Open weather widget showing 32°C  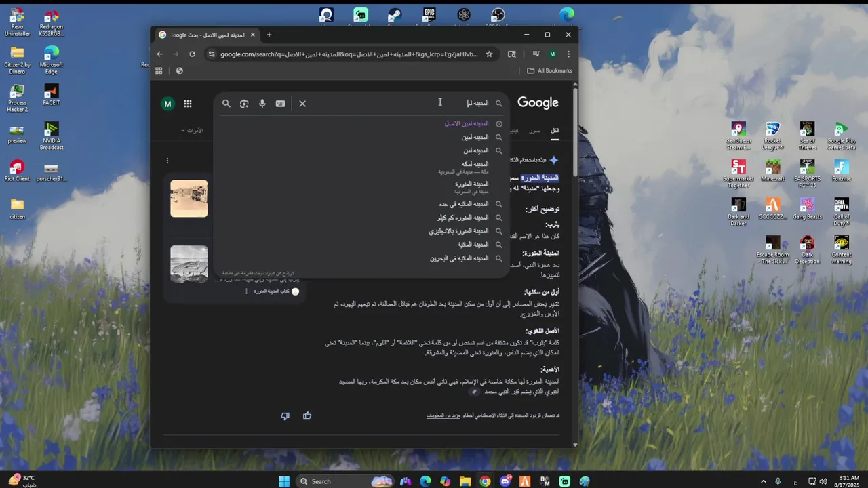(22, 481)
